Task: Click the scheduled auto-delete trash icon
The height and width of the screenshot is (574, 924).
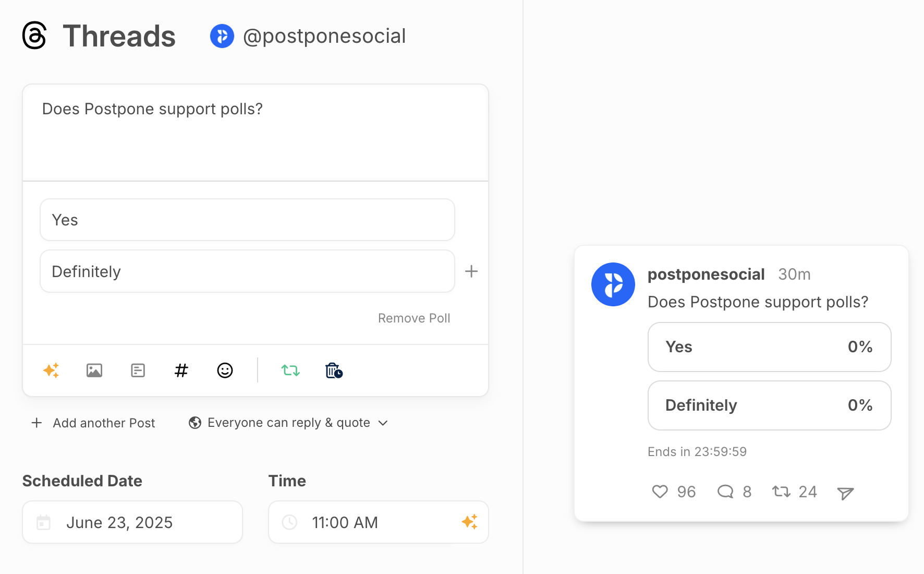Action: coord(334,370)
